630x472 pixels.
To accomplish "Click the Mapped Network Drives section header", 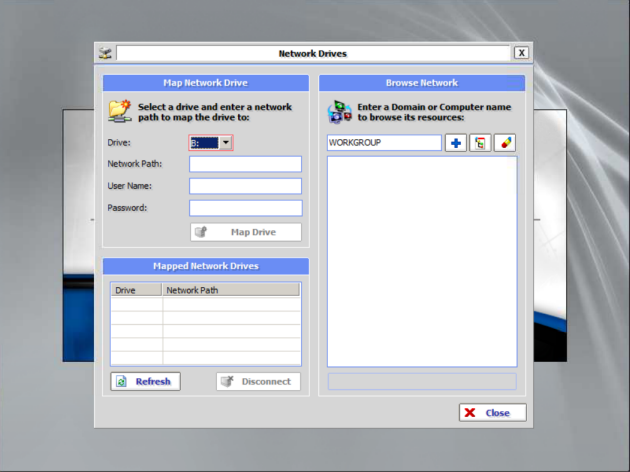I will click(x=206, y=266).
